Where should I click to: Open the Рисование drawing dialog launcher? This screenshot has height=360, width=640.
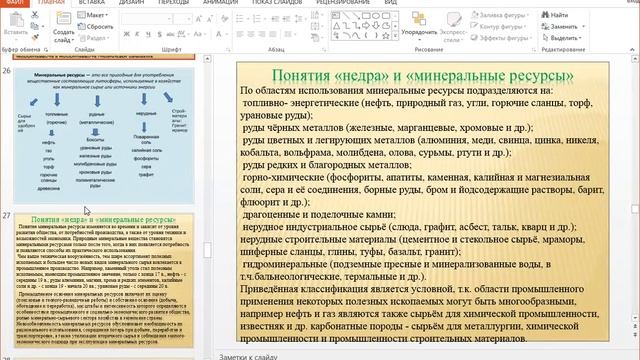[x=534, y=50]
